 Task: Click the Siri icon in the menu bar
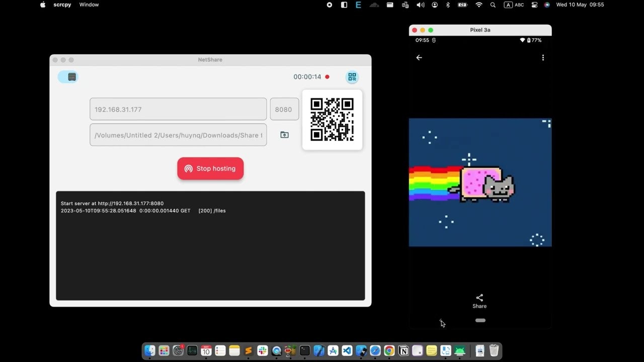coord(547,5)
